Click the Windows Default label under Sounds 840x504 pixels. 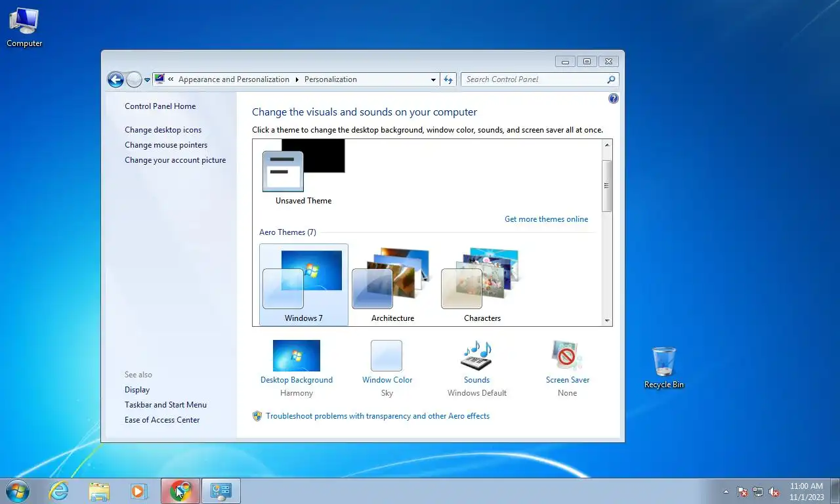click(477, 393)
